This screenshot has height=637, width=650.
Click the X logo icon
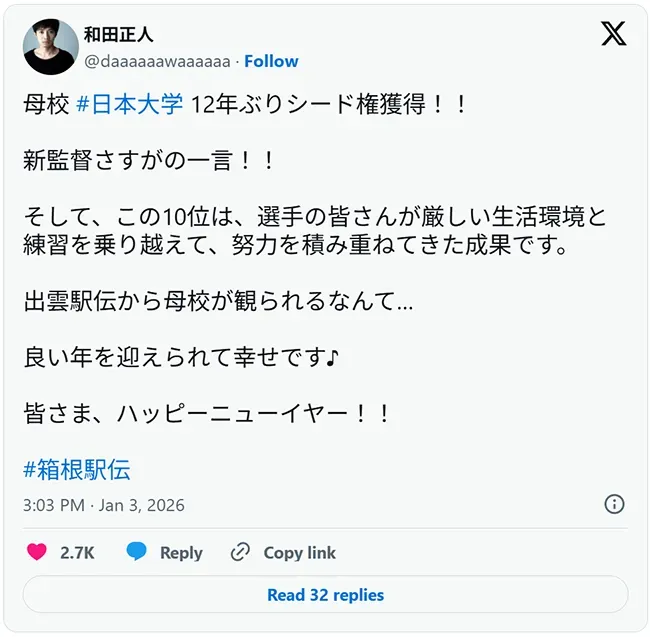614,34
